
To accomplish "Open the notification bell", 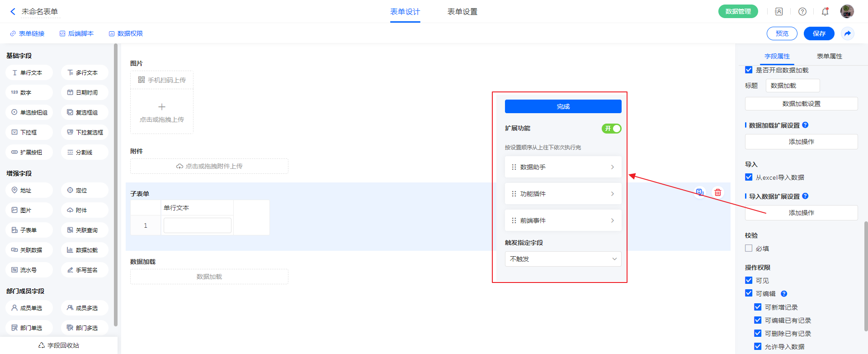I will [825, 12].
